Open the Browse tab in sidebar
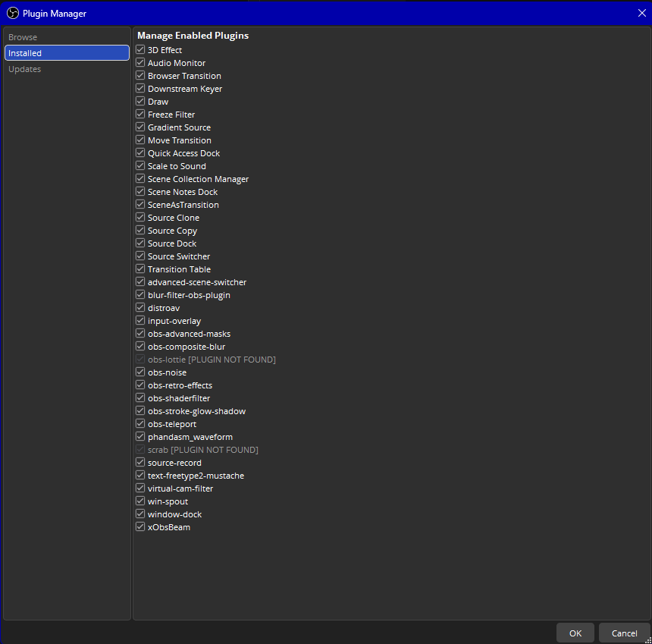 pyautogui.click(x=67, y=37)
